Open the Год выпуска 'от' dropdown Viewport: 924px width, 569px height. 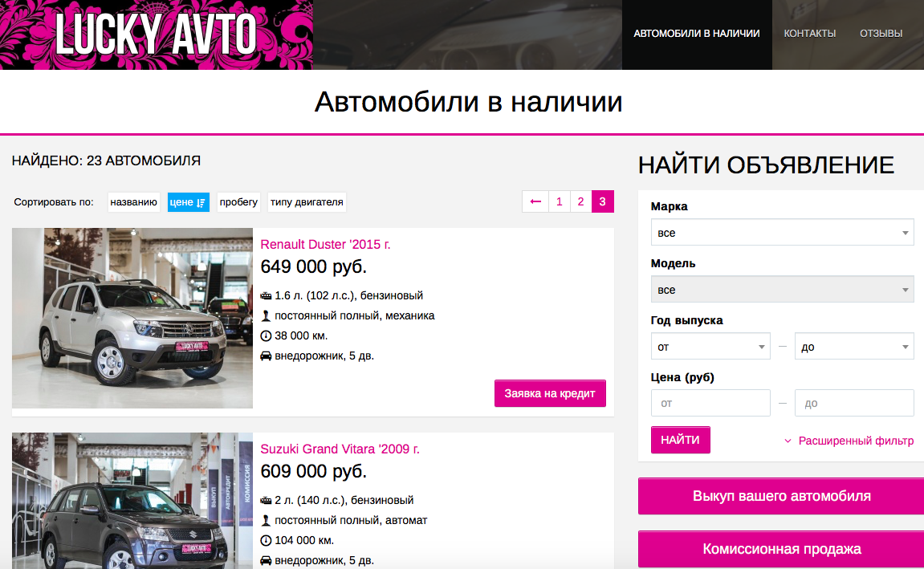point(710,347)
